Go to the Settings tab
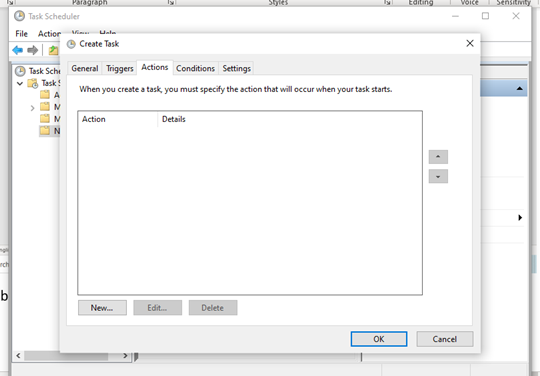The width and height of the screenshot is (540, 376). pos(236,69)
